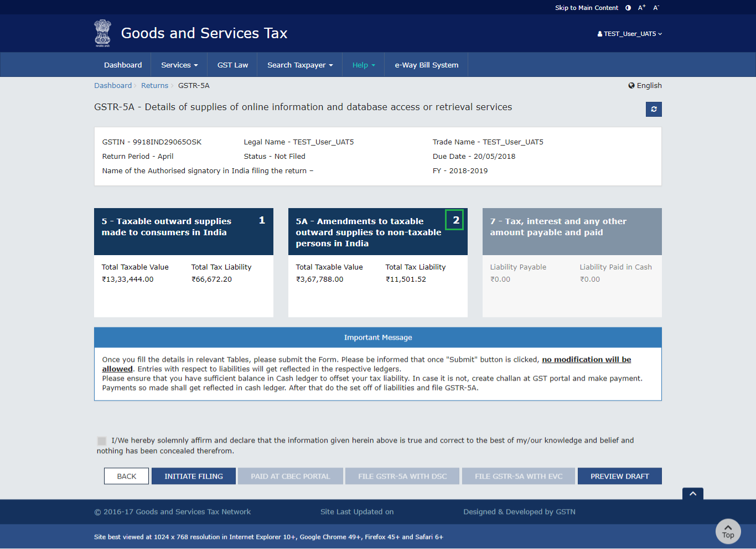
Task: Go to the Dashboard menu item
Action: pyautogui.click(x=123, y=65)
